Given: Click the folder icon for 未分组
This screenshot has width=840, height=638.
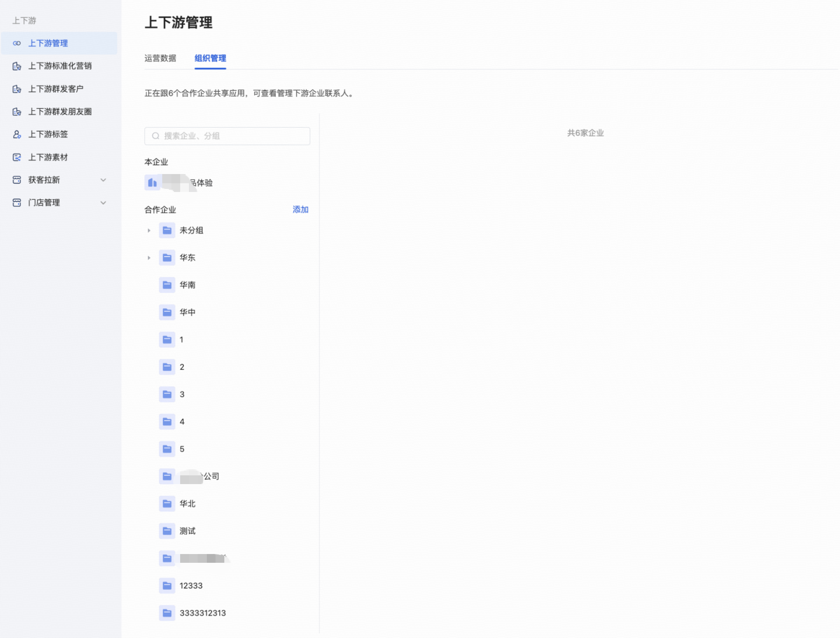Looking at the screenshot, I should [167, 230].
